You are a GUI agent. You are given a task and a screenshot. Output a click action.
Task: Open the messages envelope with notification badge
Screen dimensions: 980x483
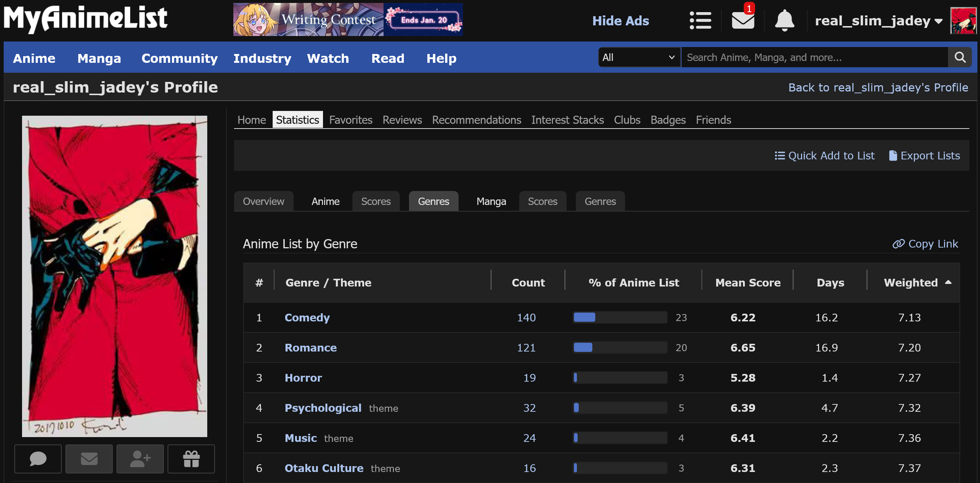pyautogui.click(x=743, y=21)
